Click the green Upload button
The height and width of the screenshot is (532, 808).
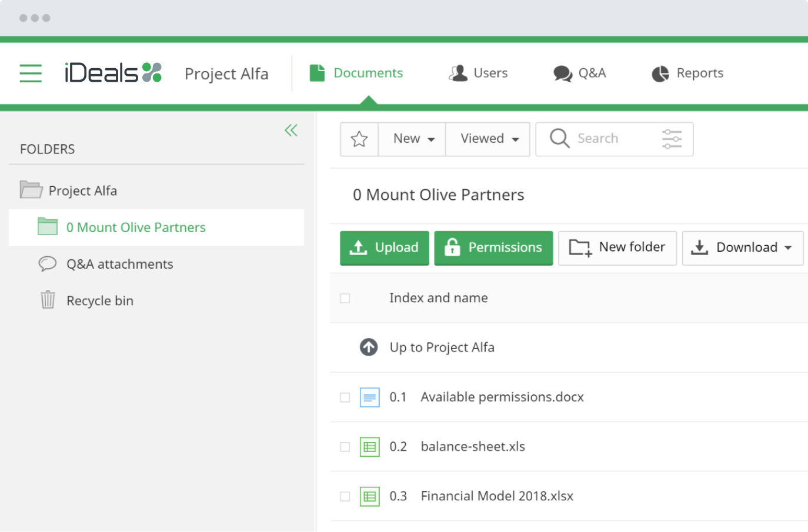[385, 248]
